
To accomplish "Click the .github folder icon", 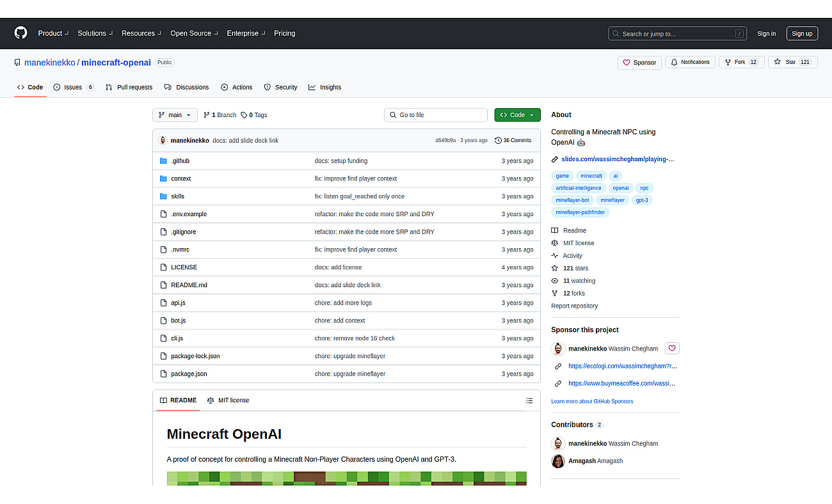I will [163, 161].
